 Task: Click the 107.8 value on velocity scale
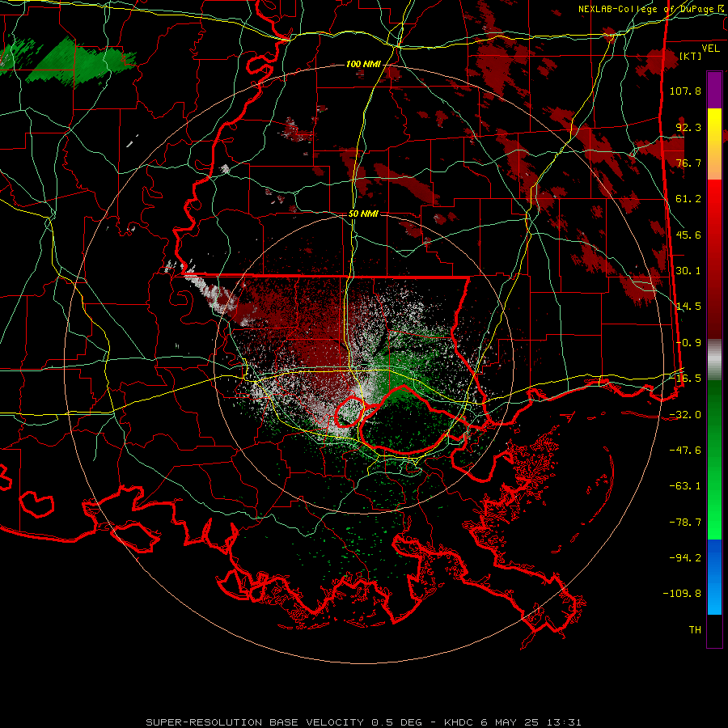pos(685,91)
